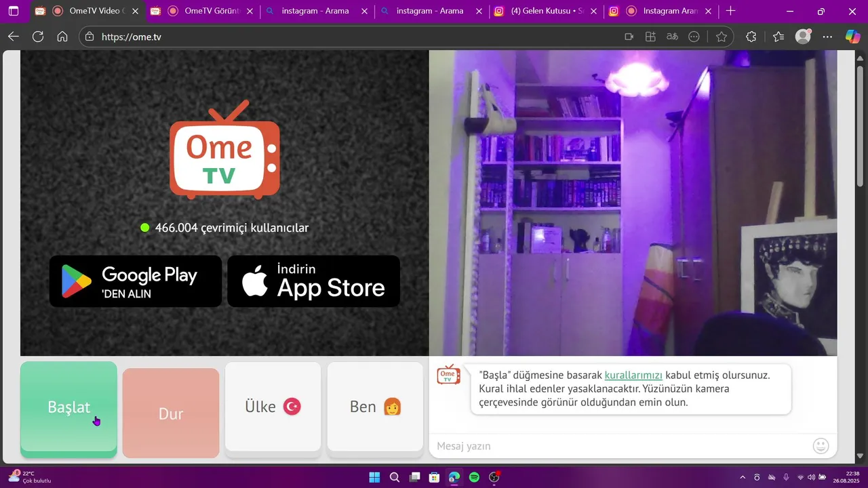Open the weather widget 22°C
Screen dimensions: 868x488
(x=29, y=477)
